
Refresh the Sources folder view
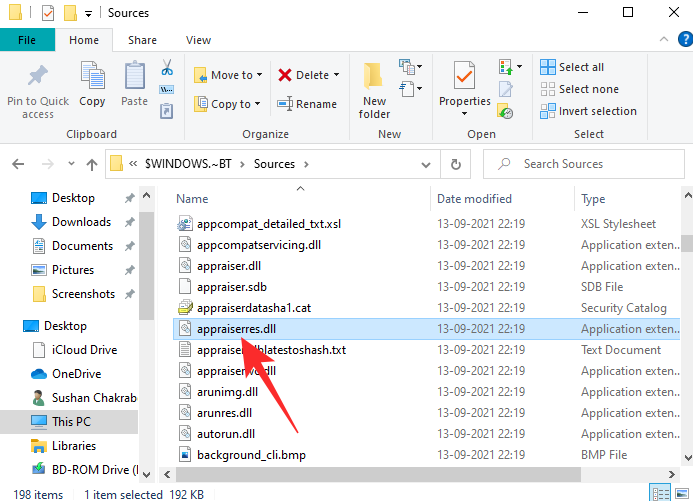pos(456,163)
